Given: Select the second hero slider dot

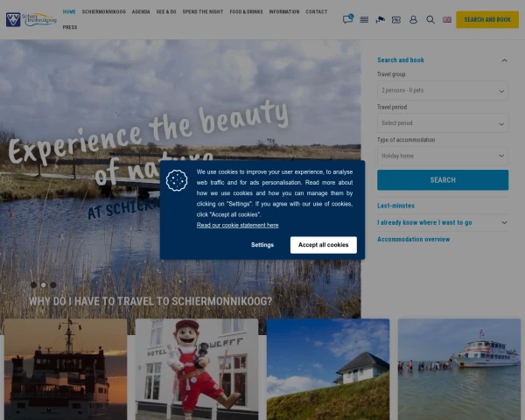Looking at the screenshot, I should coord(43,285).
